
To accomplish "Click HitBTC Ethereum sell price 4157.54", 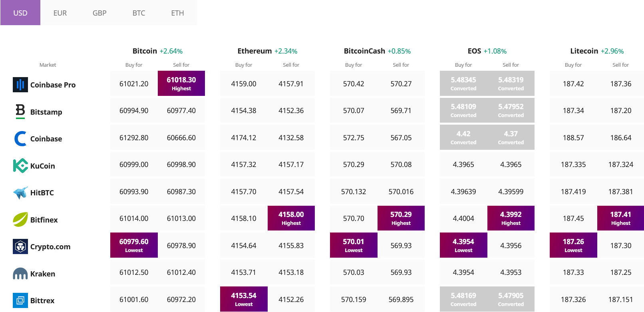I will [x=291, y=191].
